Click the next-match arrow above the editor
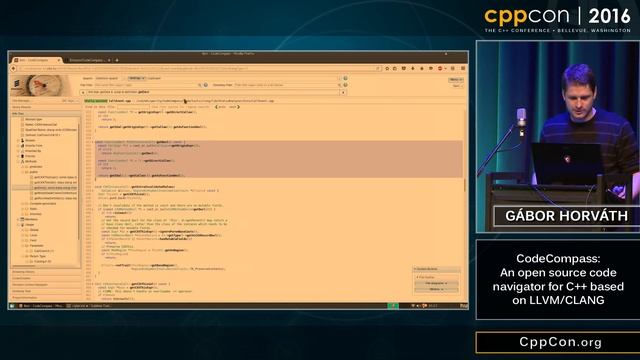Screen dimensions: 640x360 (x=238, y=107)
